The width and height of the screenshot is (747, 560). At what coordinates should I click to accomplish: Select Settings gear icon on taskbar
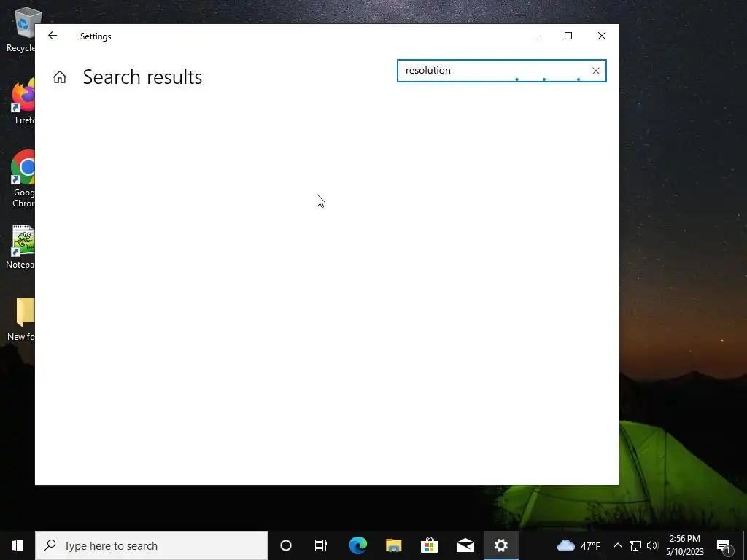click(x=500, y=545)
